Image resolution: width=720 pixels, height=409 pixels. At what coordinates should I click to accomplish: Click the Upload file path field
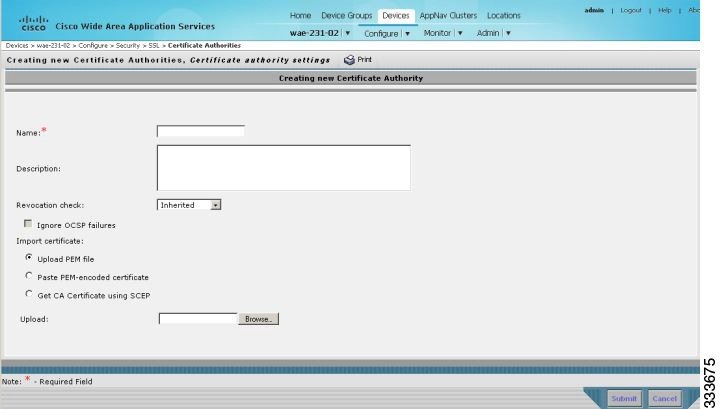[198, 319]
